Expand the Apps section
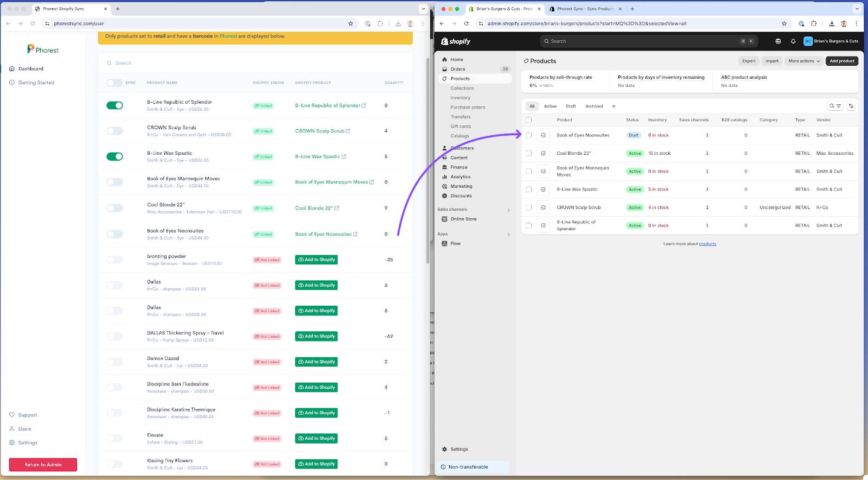This screenshot has height=480, width=868. click(508, 235)
